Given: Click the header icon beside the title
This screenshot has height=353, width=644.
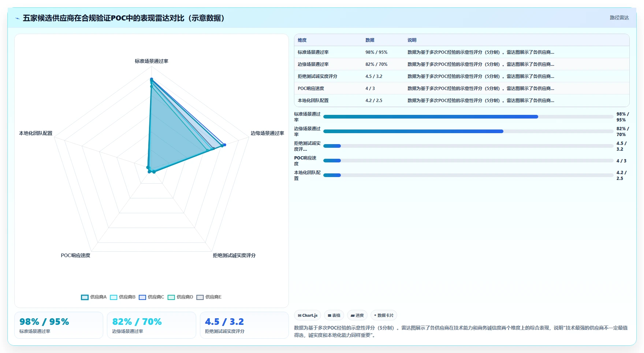Looking at the screenshot, I should (17, 18).
